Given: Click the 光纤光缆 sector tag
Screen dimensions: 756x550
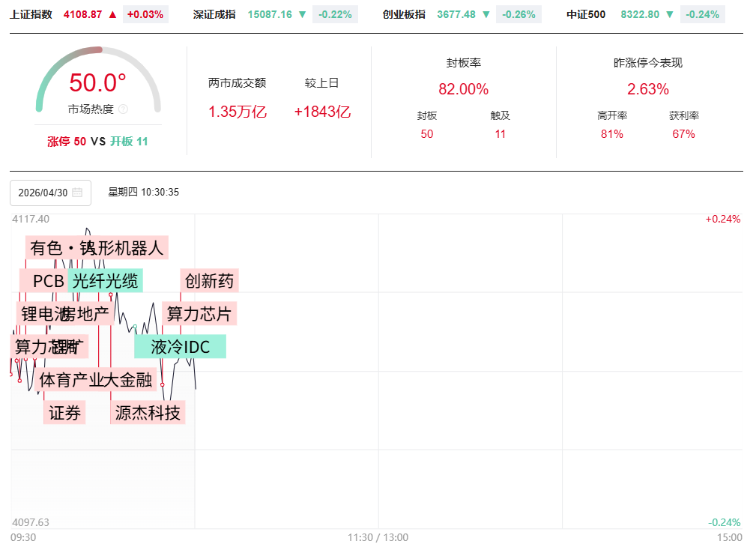Looking at the screenshot, I should (x=105, y=281).
